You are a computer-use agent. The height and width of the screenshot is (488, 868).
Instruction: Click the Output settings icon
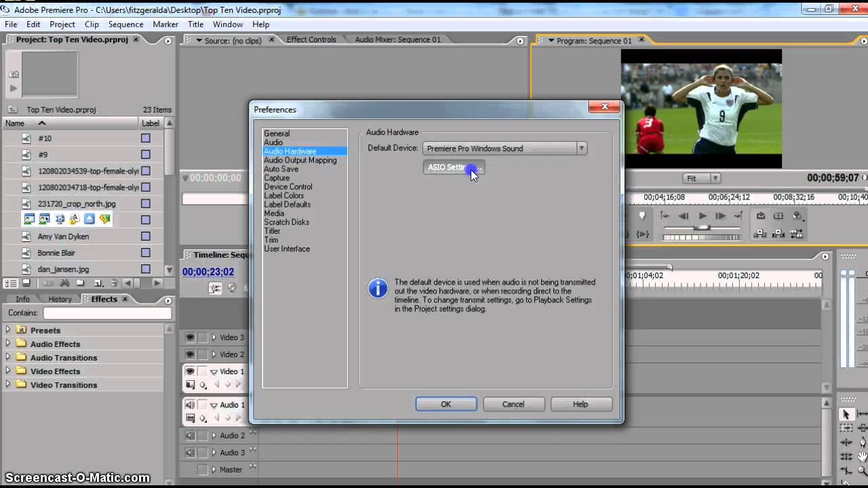click(x=797, y=216)
